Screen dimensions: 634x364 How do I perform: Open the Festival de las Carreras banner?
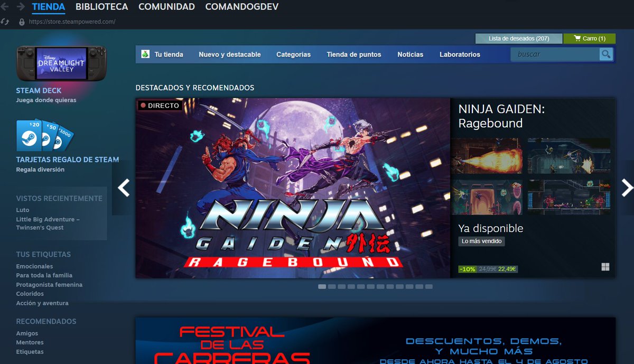[376, 341]
